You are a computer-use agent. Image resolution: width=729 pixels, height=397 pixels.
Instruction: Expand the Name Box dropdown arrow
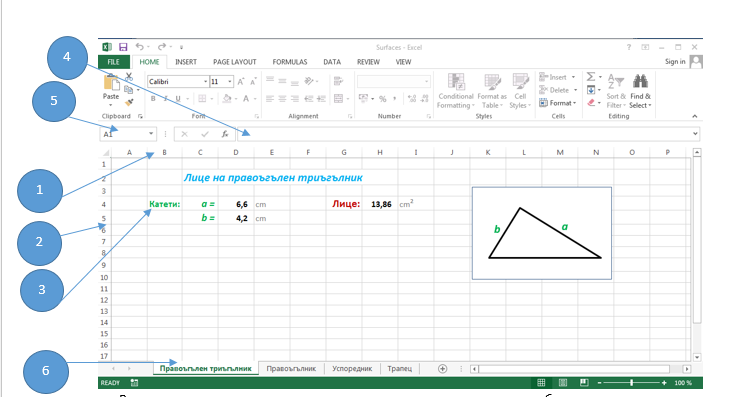pos(151,134)
